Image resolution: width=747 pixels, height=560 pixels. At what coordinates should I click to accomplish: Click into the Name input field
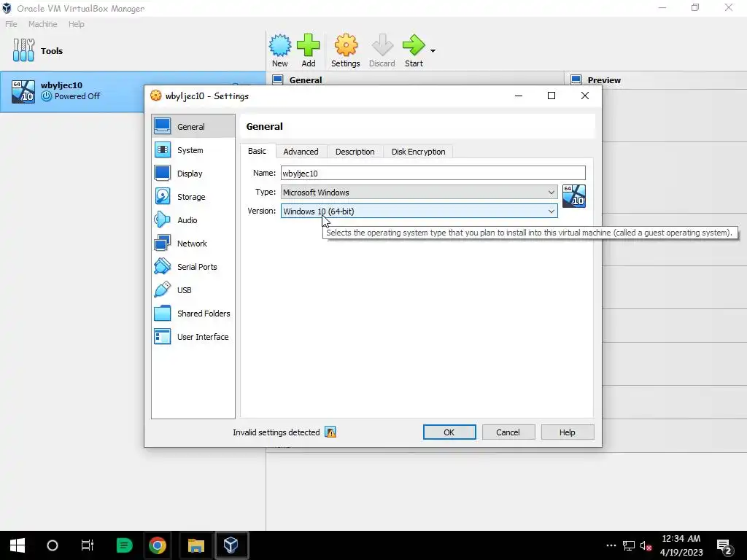pos(433,173)
